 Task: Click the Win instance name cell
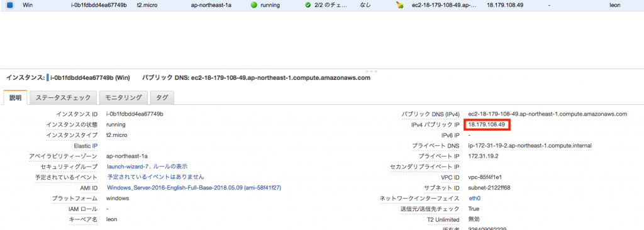click(28, 5)
